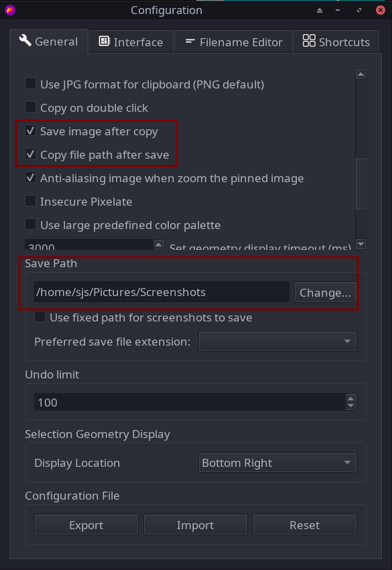Toggle Insecure Pixelate
The image size is (392, 570).
[30, 201]
